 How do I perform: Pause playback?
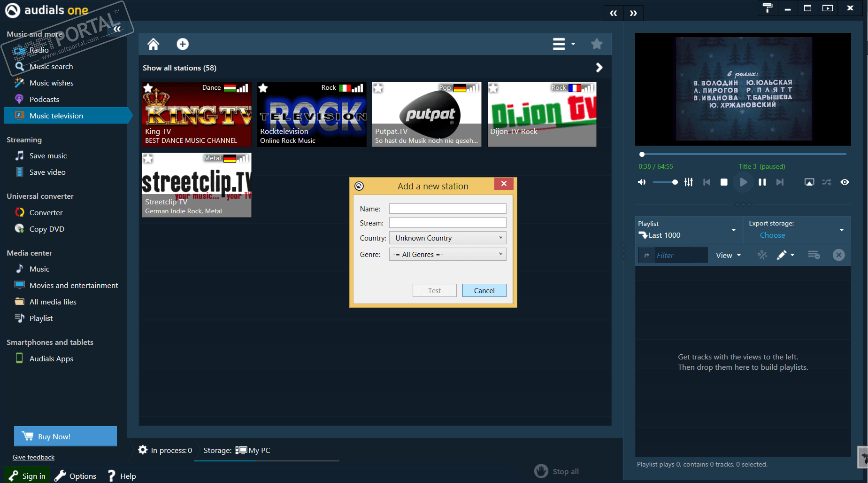(762, 182)
